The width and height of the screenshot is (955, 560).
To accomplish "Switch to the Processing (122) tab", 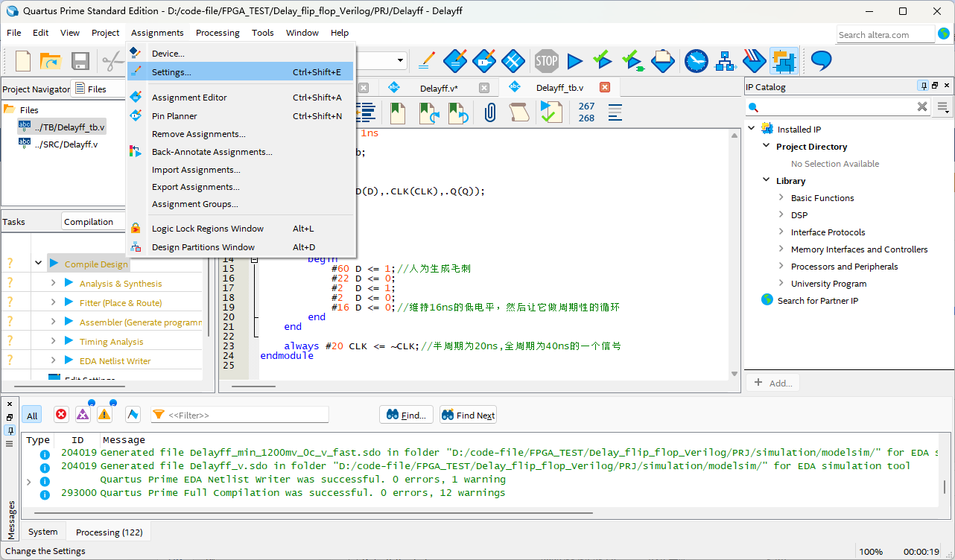I will [109, 532].
